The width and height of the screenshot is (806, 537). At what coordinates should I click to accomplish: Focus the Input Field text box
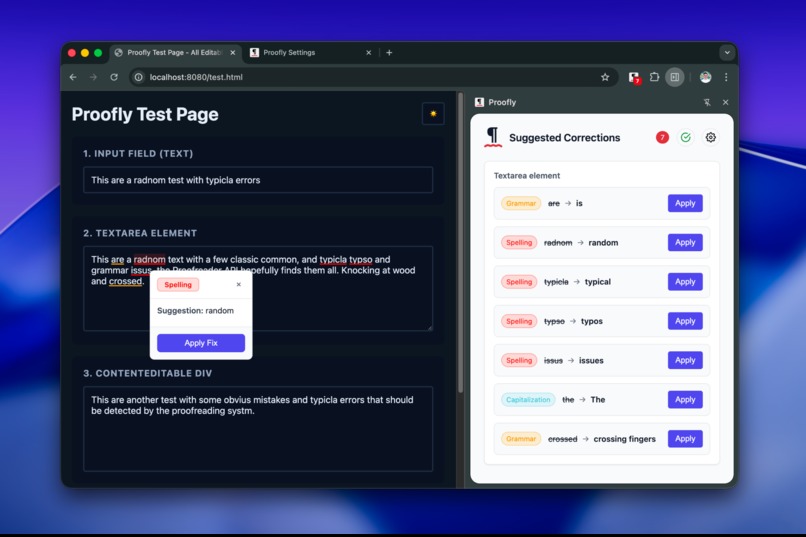[x=258, y=180]
